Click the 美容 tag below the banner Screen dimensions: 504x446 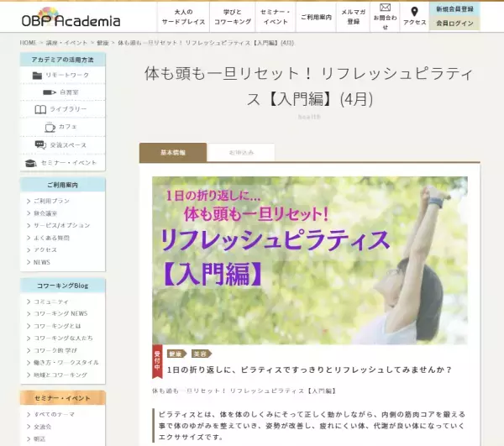click(x=202, y=354)
